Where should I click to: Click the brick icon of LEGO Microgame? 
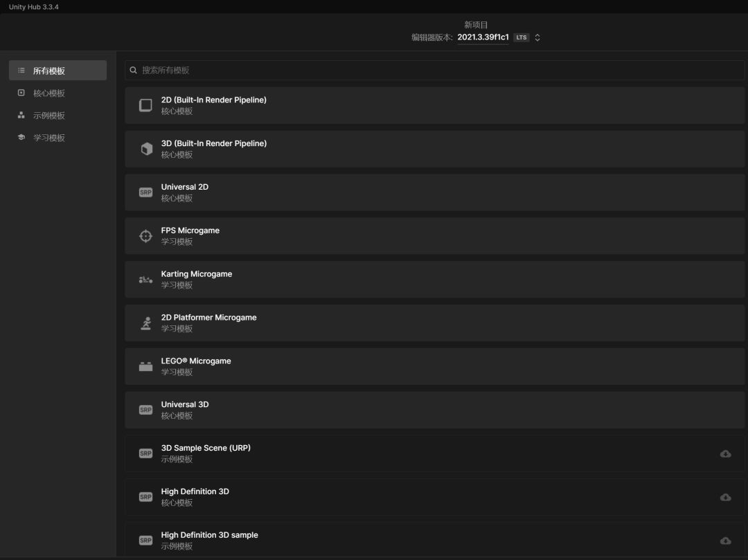tap(145, 366)
